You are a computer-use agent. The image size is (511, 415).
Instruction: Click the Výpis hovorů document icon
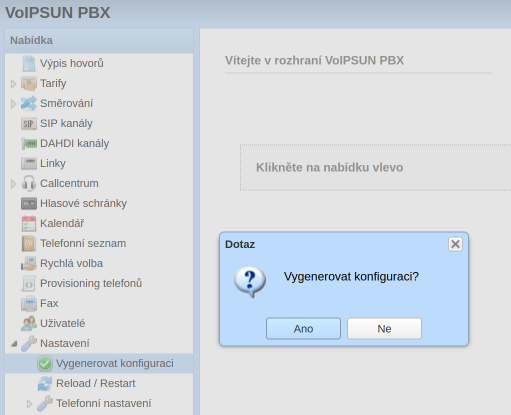pyautogui.click(x=29, y=63)
